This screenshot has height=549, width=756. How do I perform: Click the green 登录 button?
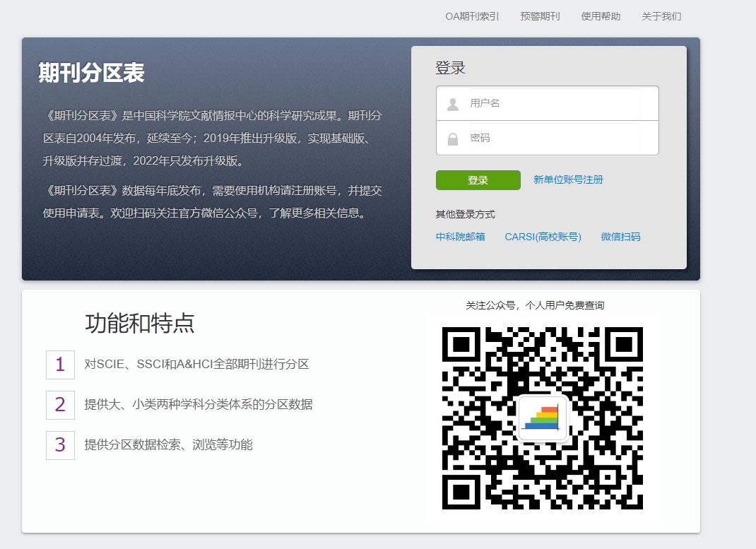coord(478,179)
